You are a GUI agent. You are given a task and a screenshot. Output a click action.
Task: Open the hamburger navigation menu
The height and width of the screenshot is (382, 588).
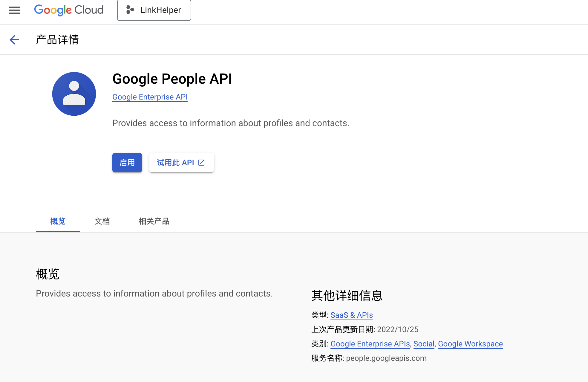pos(14,10)
